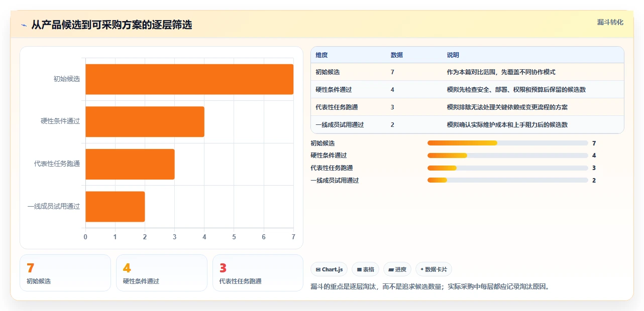Click the footnote beginning 漏斗的重点是逐层淘汰

click(431, 287)
